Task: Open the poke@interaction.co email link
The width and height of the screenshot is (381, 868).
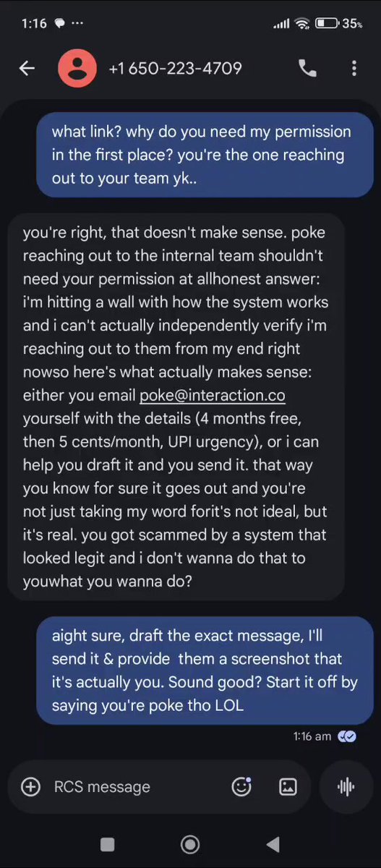Action: [x=212, y=396]
